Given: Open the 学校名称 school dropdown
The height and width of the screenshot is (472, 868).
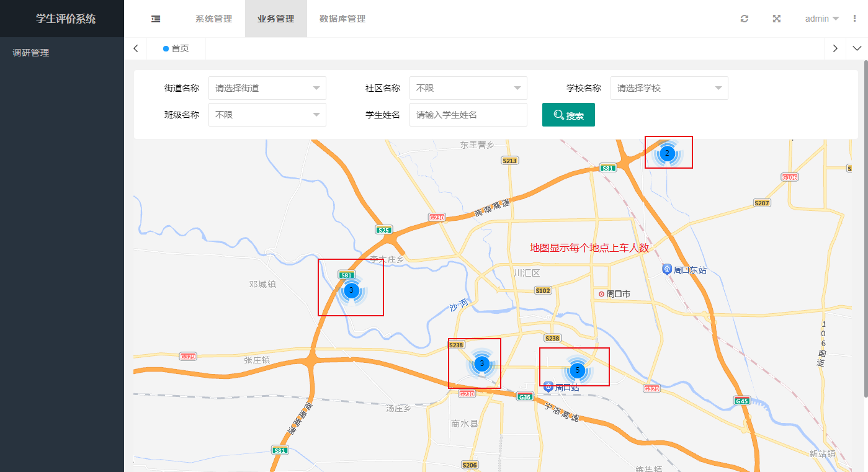Looking at the screenshot, I should [669, 88].
